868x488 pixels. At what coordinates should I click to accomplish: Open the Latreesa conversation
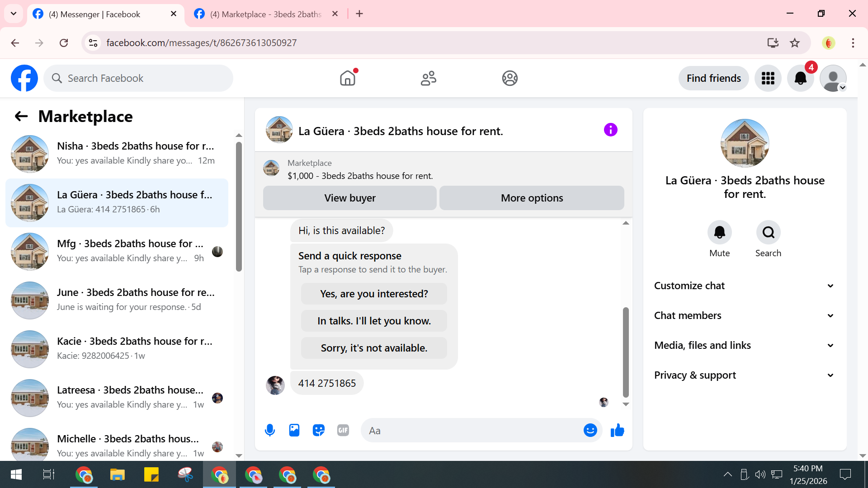point(117,398)
